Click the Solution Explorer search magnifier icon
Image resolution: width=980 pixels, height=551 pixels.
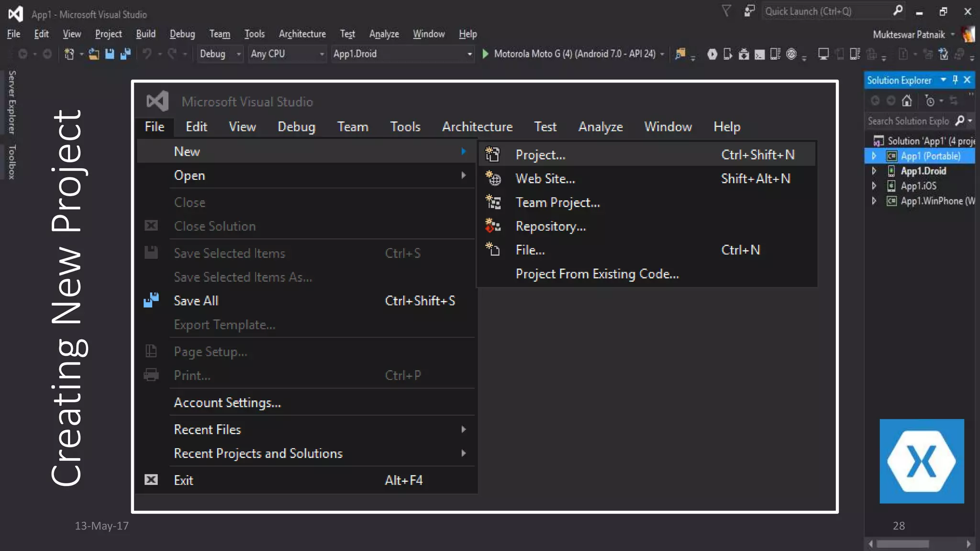tap(960, 121)
